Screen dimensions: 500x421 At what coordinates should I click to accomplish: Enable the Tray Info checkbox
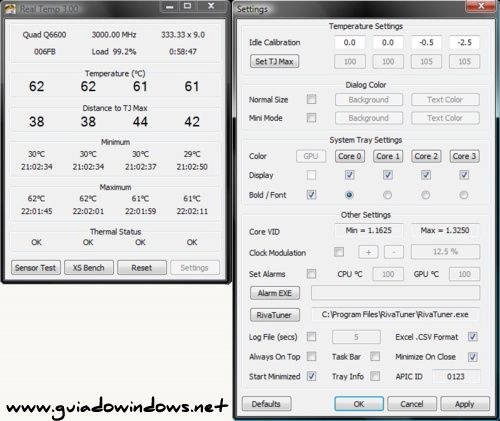pyautogui.click(x=375, y=376)
